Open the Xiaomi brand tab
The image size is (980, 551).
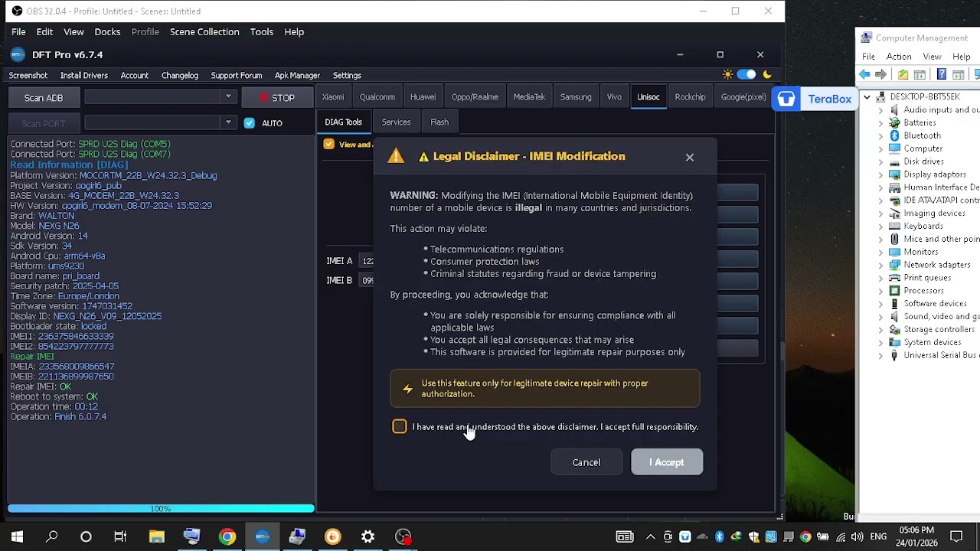(333, 97)
